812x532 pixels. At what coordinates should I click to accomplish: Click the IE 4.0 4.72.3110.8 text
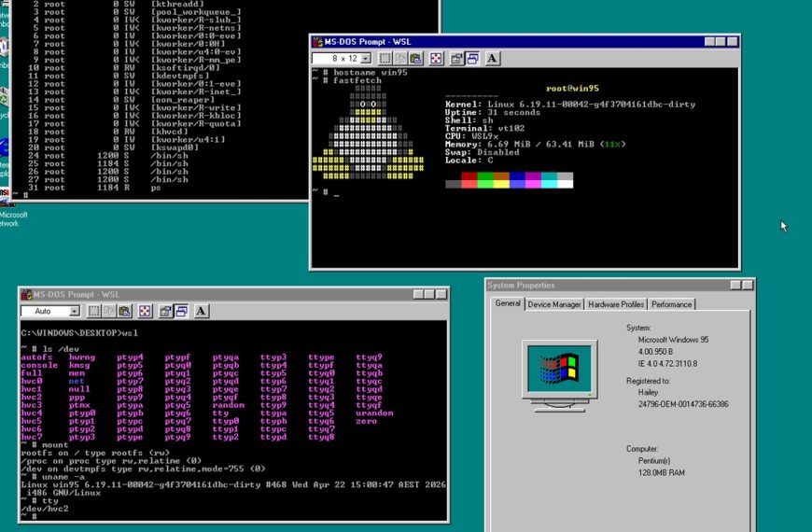667,364
